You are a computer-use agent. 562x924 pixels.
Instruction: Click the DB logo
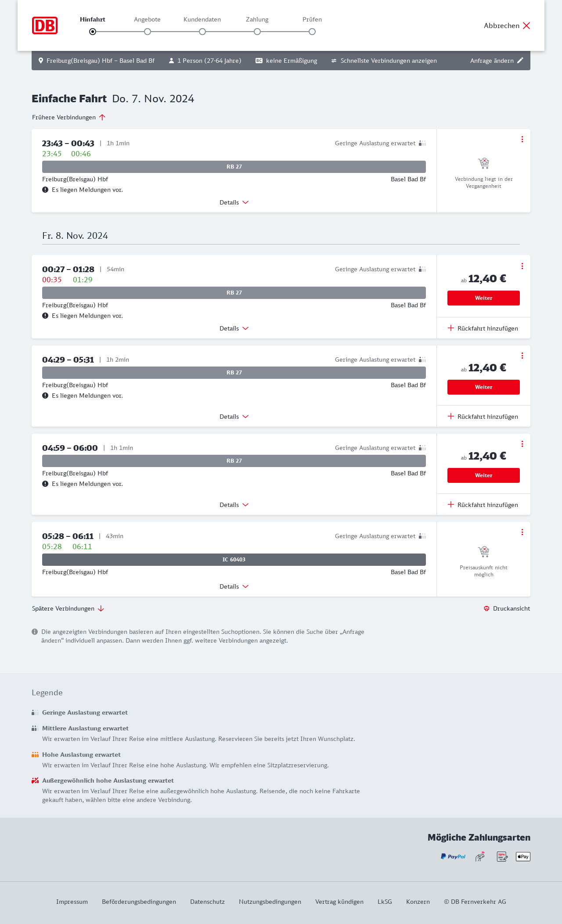pos(45,25)
